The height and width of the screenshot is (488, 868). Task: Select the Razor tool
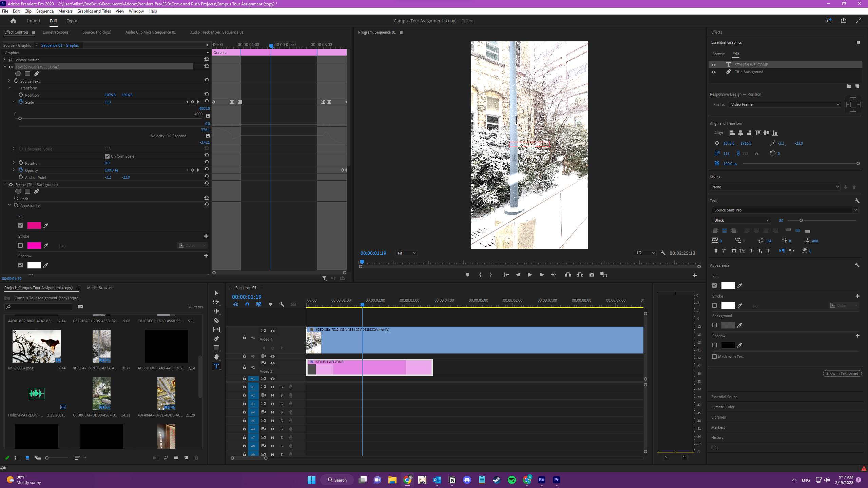tap(216, 320)
